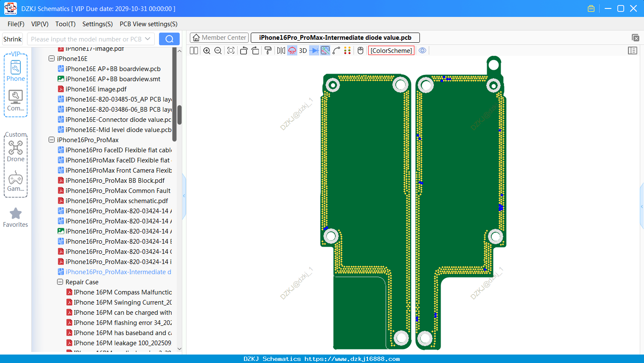Rotate the board counterclockwise
The height and width of the screenshot is (363, 644).
coord(244,51)
